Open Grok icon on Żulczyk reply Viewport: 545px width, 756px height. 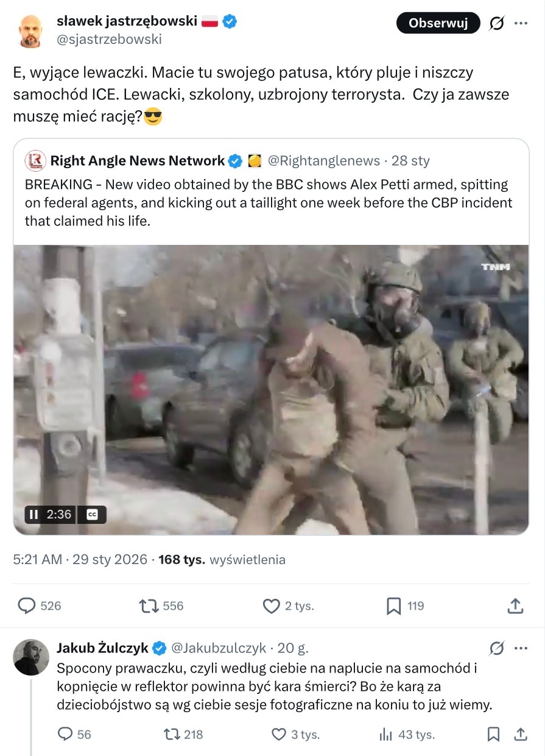[496, 648]
